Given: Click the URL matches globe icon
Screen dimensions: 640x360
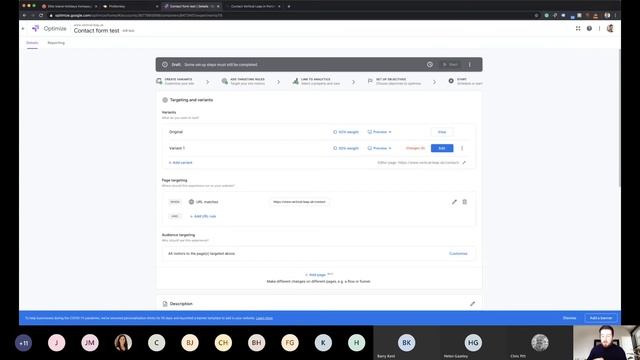Looking at the screenshot, I should tap(191, 202).
